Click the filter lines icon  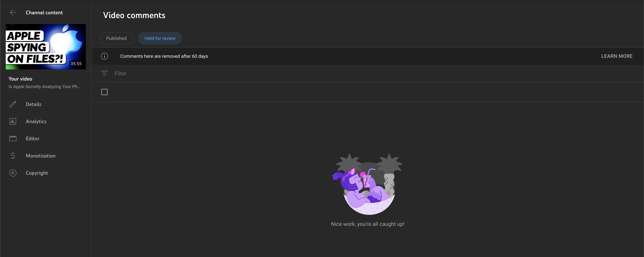tap(104, 73)
